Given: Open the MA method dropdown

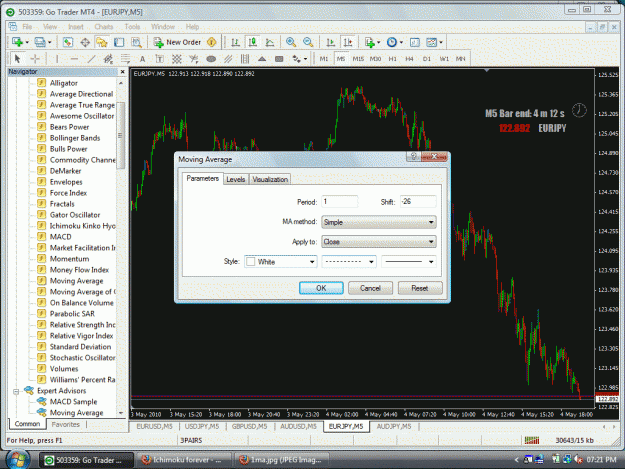Looking at the screenshot, I should 379,222.
